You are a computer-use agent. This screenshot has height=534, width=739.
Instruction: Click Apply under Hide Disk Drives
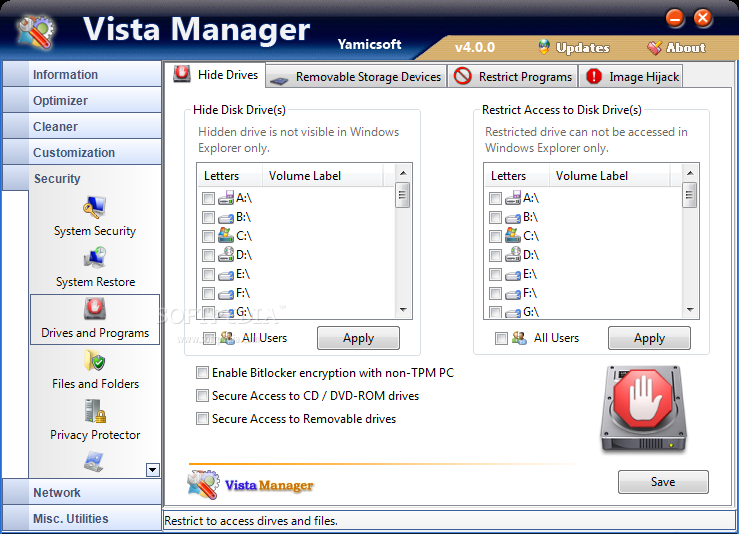click(358, 338)
